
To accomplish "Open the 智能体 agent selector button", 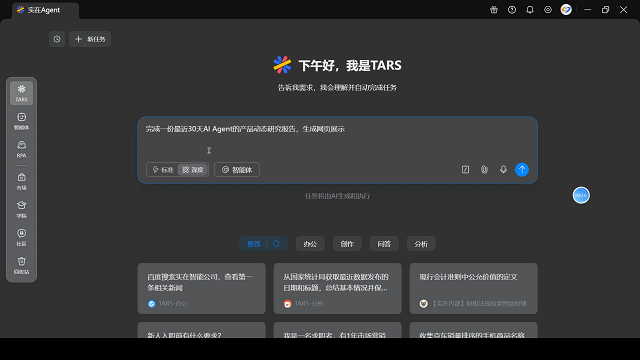I will [237, 170].
